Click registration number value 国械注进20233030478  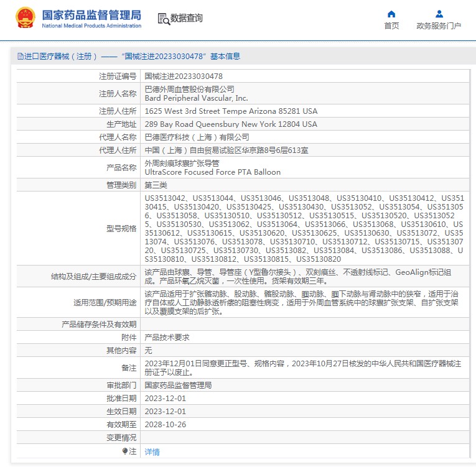click(x=183, y=76)
